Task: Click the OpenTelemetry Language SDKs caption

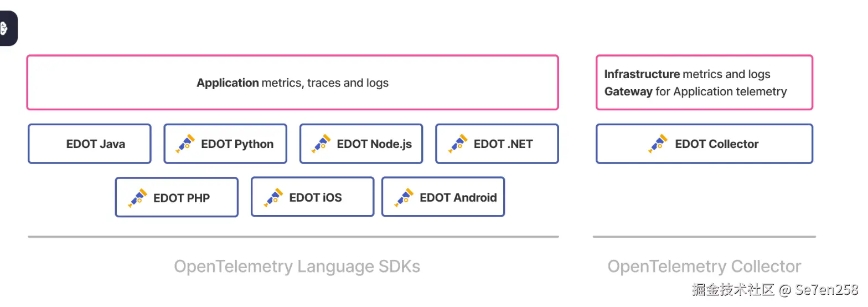Action: pyautogui.click(x=297, y=267)
